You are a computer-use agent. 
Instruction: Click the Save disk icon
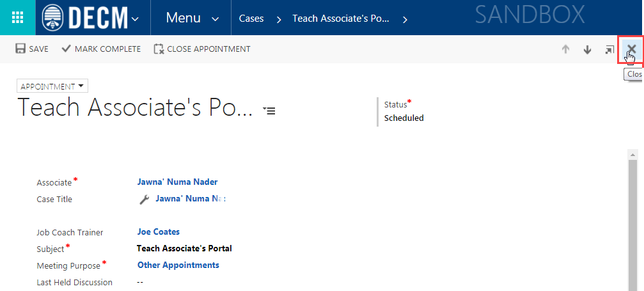(x=20, y=49)
